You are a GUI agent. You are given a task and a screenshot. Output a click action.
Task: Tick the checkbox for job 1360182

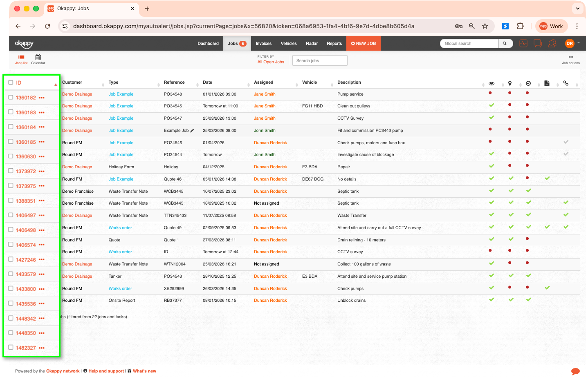click(11, 97)
